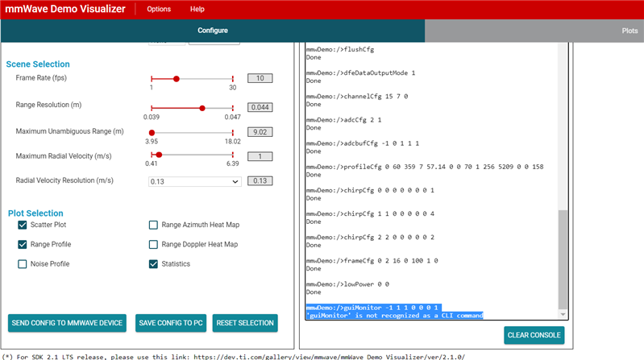The image size is (644, 360).
Task: Click the chirpCfg 0 0 console line
Action: point(370,190)
